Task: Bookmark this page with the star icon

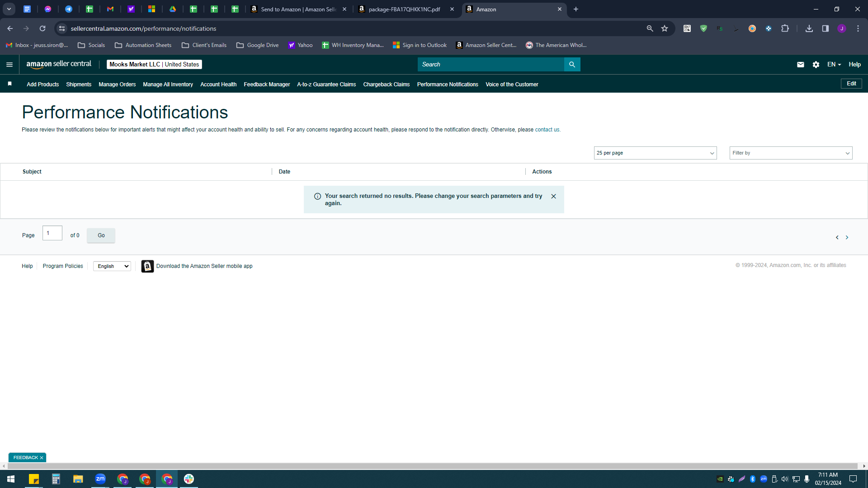Action: pos(664,28)
